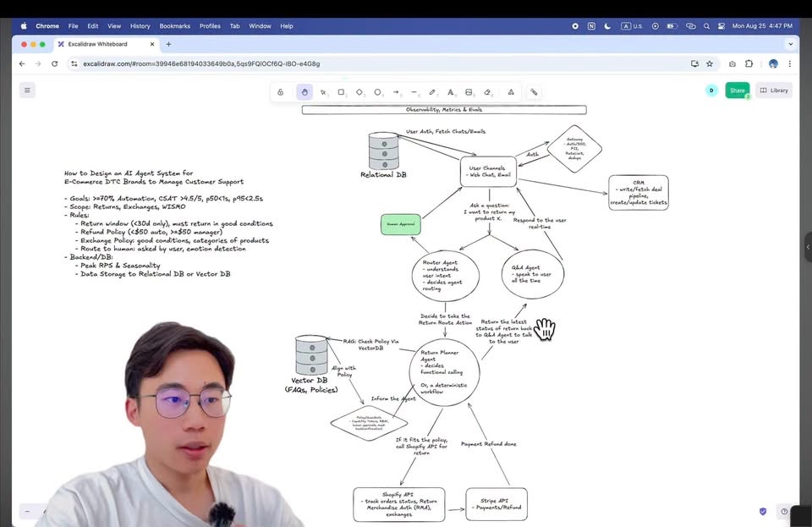Viewport: 812px width, 527px height.
Task: Select the Ellipse tool
Action: 377,92
